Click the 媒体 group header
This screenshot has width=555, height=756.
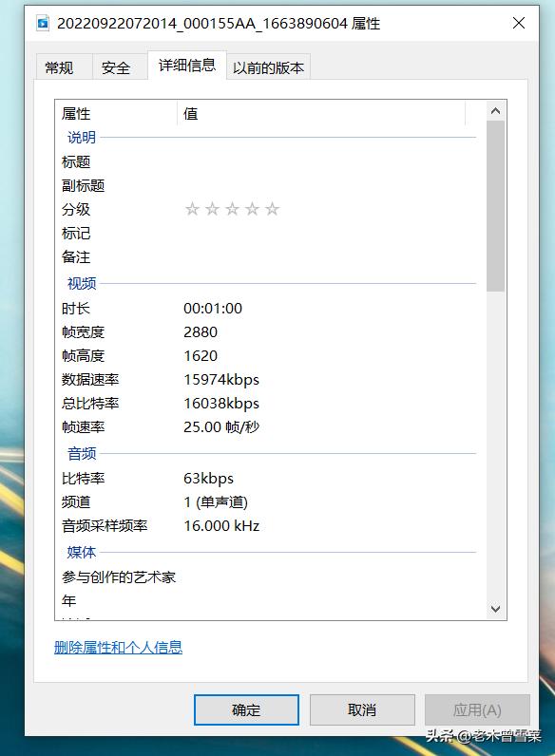pyautogui.click(x=82, y=553)
